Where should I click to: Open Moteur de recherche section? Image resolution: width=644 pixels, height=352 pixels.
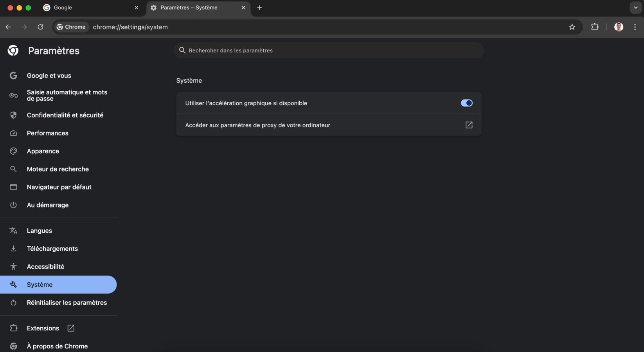pyautogui.click(x=58, y=169)
